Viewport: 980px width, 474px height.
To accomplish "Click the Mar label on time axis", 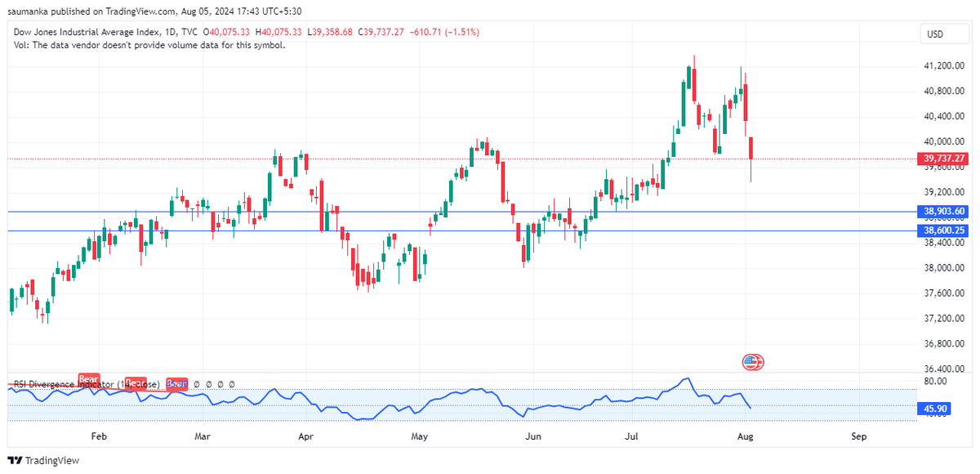I will coord(203,437).
